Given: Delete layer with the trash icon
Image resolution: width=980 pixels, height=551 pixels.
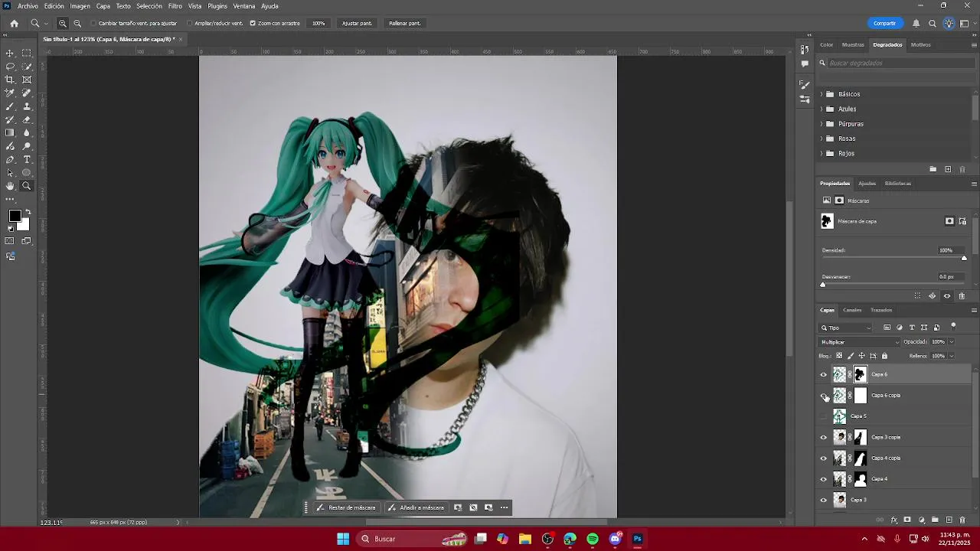Looking at the screenshot, I should coord(962,520).
